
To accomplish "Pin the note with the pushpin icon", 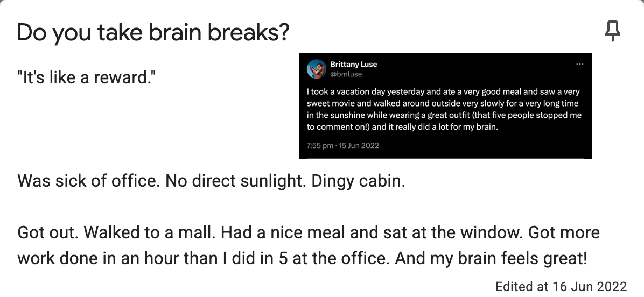I will [x=612, y=31].
